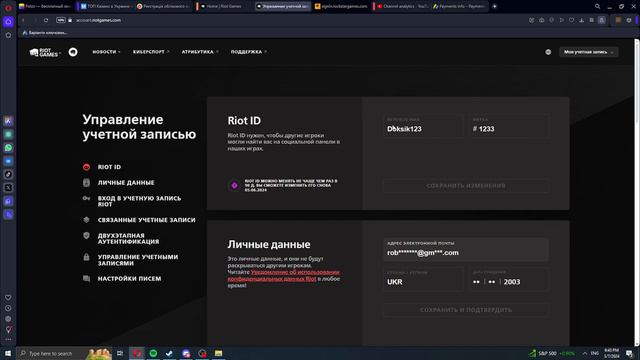Click the birth year field 2003
This screenshot has width=640, height=360.
tap(512, 282)
